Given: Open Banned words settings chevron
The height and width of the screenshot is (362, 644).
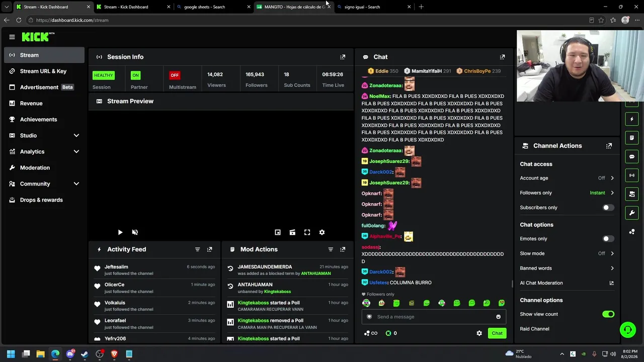Looking at the screenshot, I should [612, 268].
